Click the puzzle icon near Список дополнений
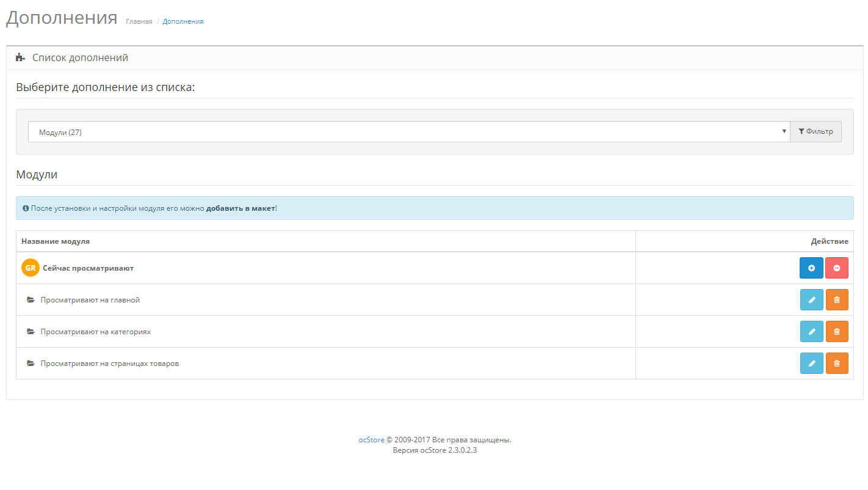This screenshot has height=490, width=868. pos(20,57)
